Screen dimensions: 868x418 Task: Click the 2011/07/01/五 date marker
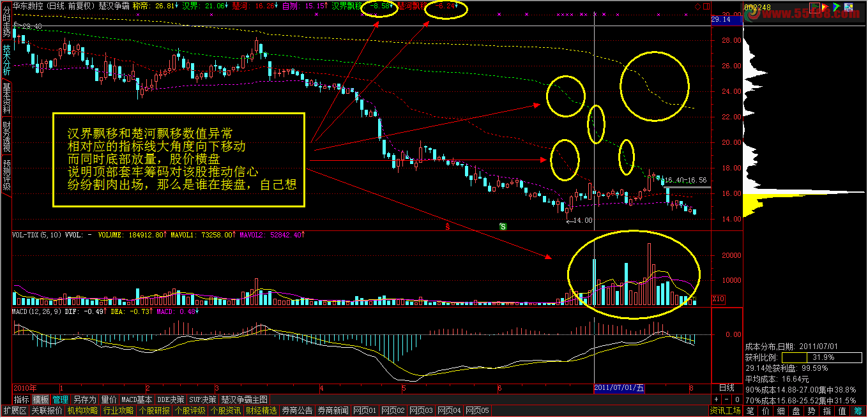pos(620,388)
